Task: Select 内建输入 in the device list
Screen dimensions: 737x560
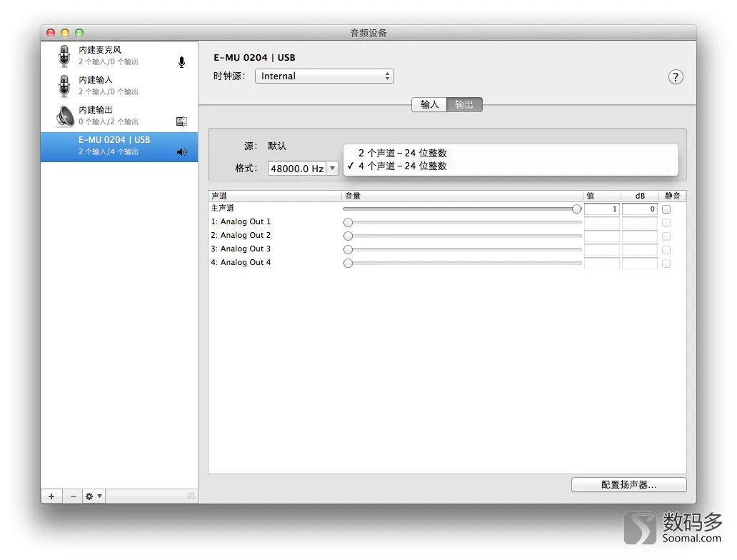Action: tap(119, 86)
